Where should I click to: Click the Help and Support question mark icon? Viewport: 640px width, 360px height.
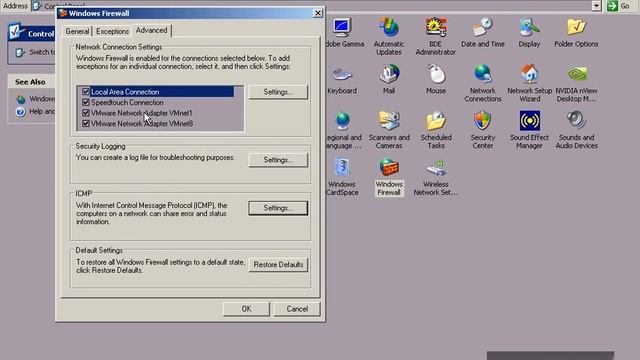click(20, 111)
